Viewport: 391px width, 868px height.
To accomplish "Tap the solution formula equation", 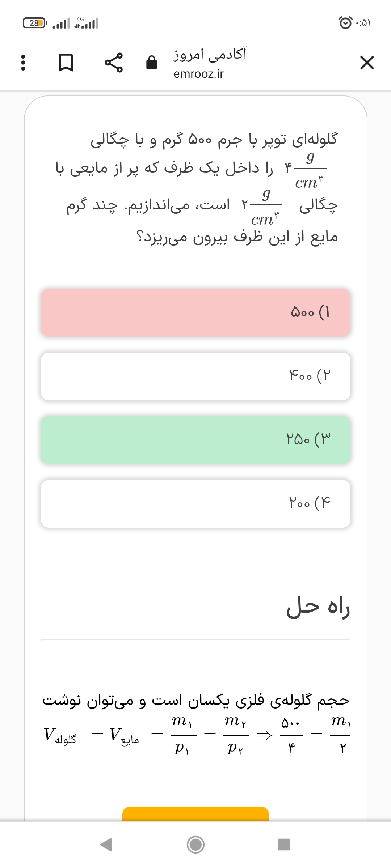I will coord(197,735).
